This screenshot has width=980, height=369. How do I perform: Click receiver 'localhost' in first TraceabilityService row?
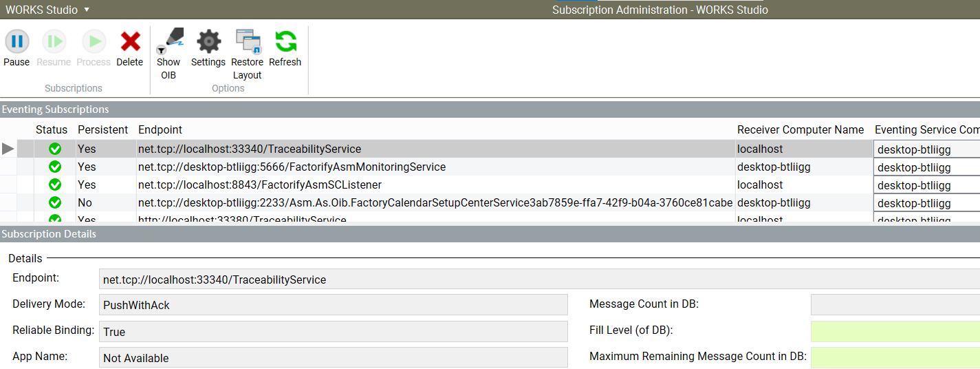click(x=760, y=149)
